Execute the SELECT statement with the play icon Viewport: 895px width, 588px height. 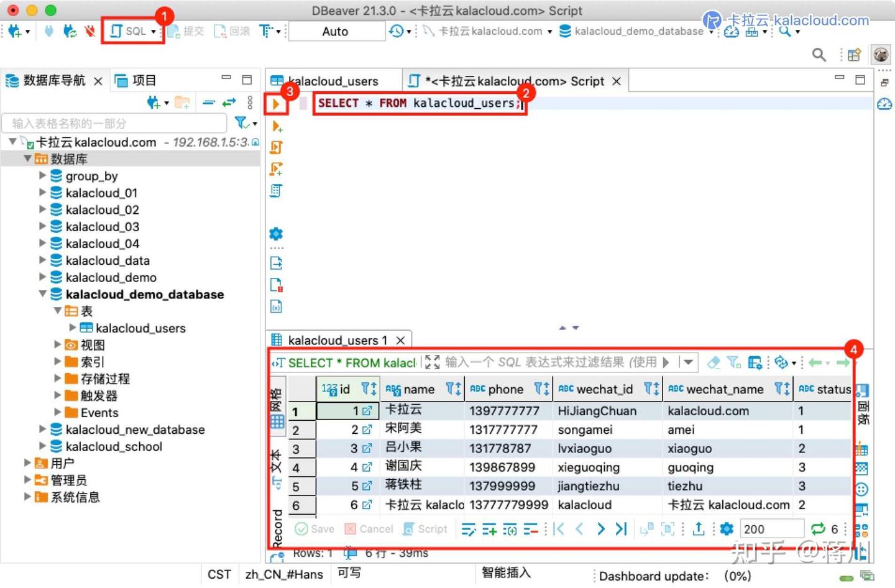coord(277,103)
